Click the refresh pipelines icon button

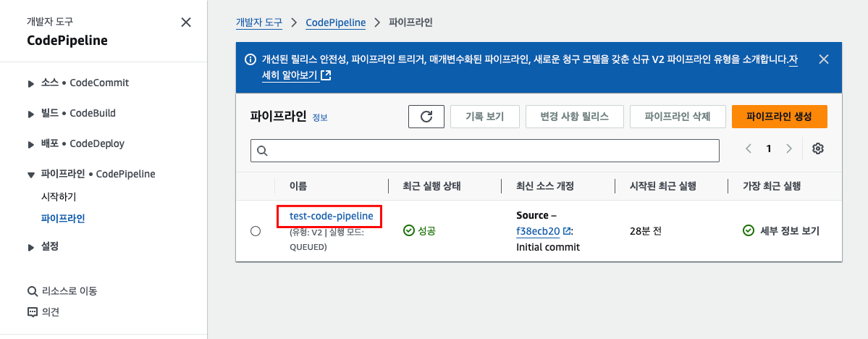coord(426,117)
